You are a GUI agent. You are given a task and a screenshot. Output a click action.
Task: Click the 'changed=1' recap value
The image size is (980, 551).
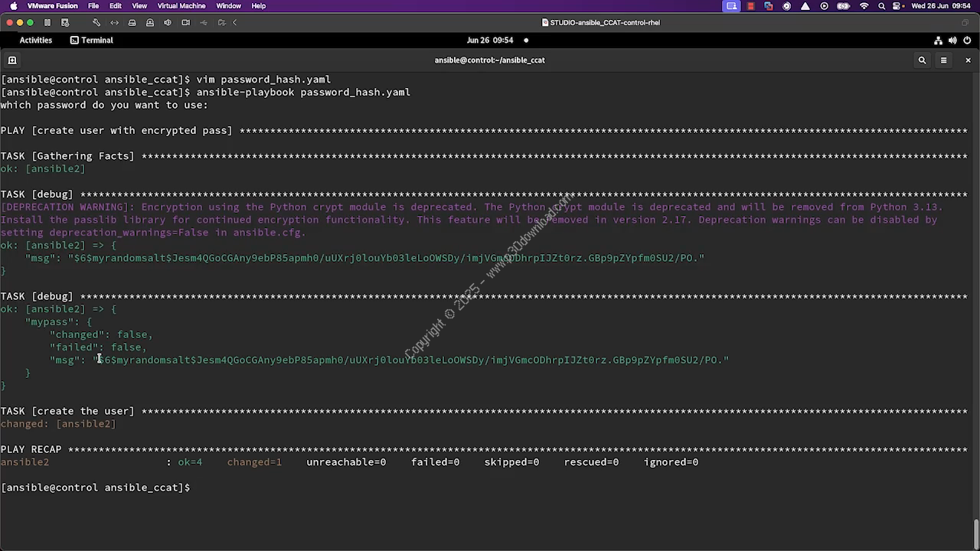pos(254,461)
